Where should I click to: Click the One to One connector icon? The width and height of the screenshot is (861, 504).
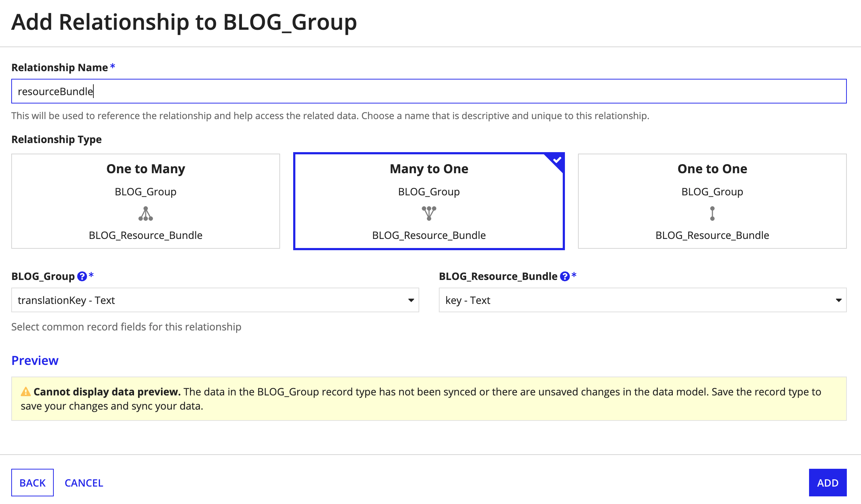pyautogui.click(x=712, y=214)
